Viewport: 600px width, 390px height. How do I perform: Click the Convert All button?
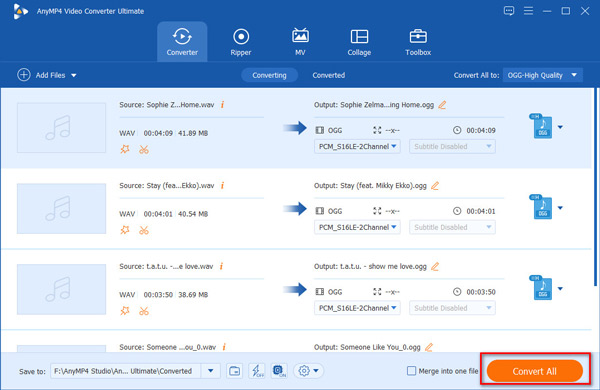[x=535, y=371]
